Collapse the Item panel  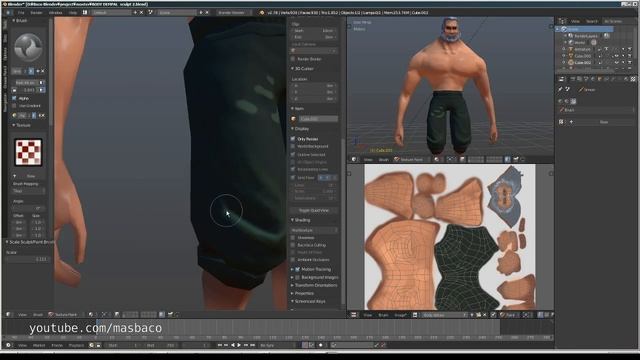(x=299, y=109)
